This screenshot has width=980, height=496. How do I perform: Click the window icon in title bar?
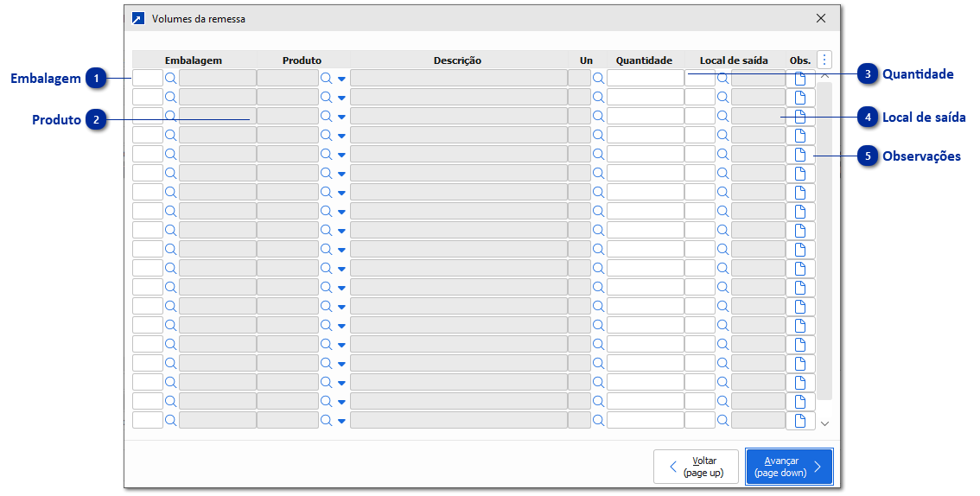138,18
